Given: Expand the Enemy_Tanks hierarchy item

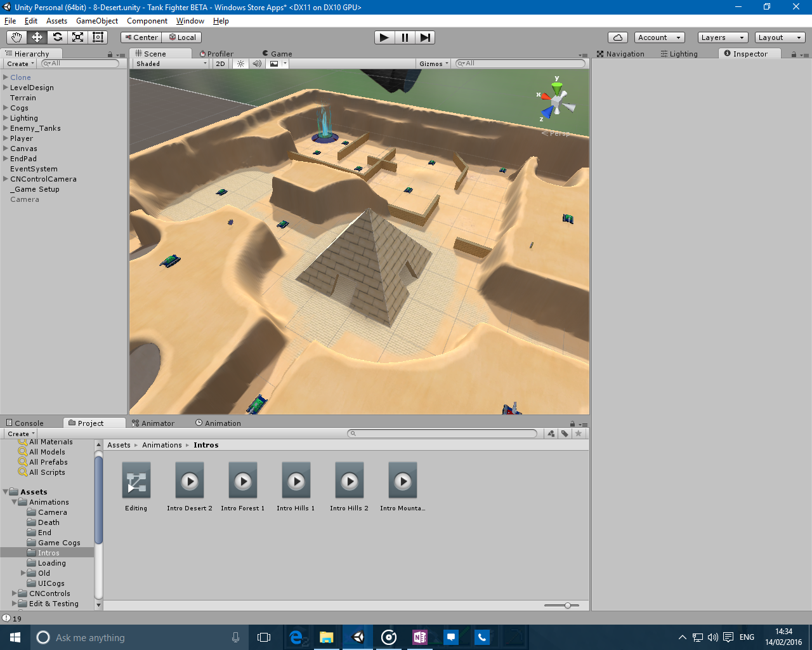Looking at the screenshot, I should (x=6, y=128).
